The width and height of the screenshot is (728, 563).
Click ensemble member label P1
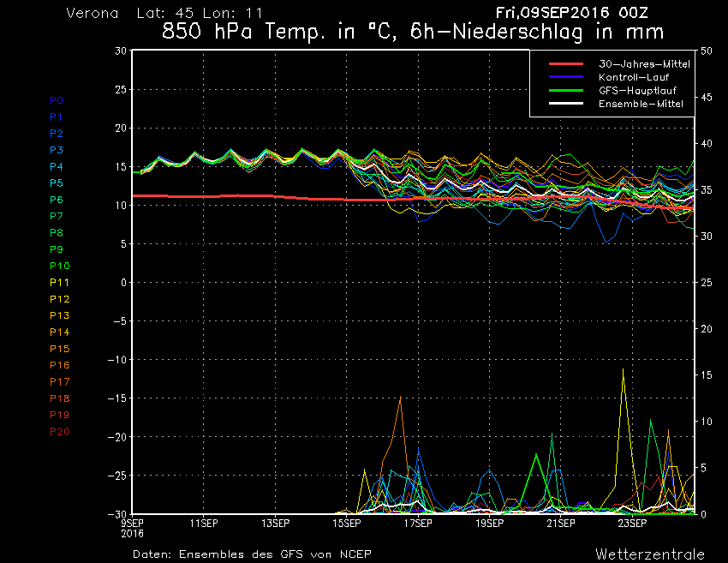[57, 117]
